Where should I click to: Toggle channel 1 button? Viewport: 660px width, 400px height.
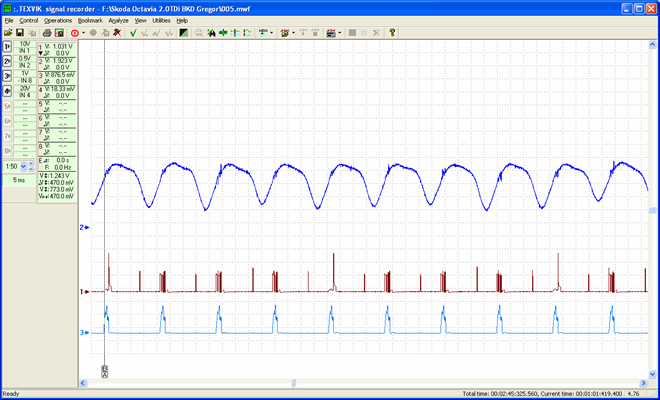[7, 47]
